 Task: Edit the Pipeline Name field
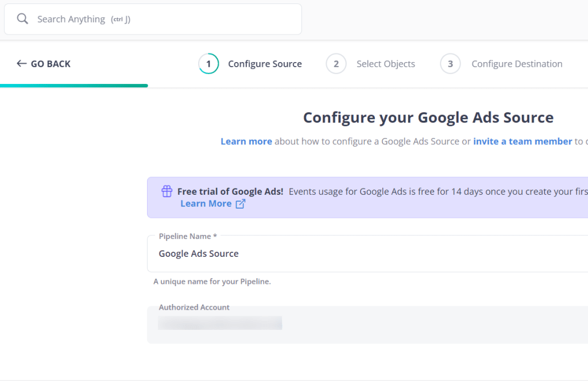point(367,254)
